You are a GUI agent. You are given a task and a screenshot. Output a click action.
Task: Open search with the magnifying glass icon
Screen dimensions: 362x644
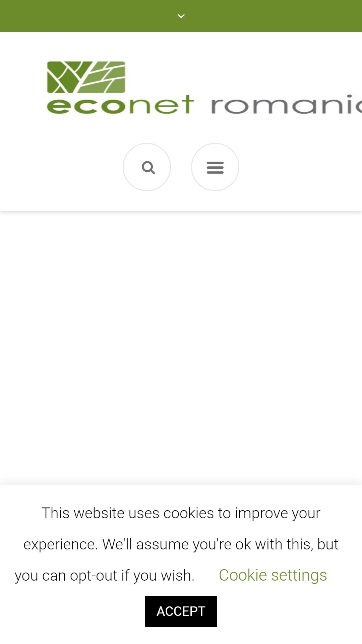(x=148, y=167)
